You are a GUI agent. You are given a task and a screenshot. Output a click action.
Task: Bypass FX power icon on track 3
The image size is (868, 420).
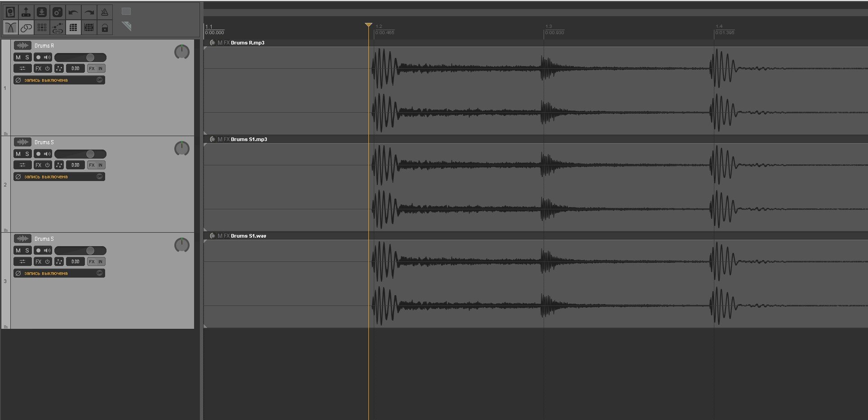(48, 261)
